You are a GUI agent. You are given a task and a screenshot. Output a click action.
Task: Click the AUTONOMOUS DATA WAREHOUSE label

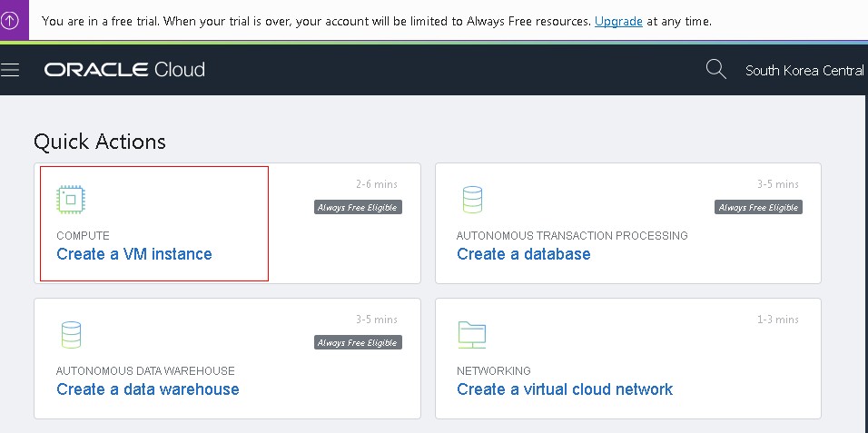(x=145, y=371)
